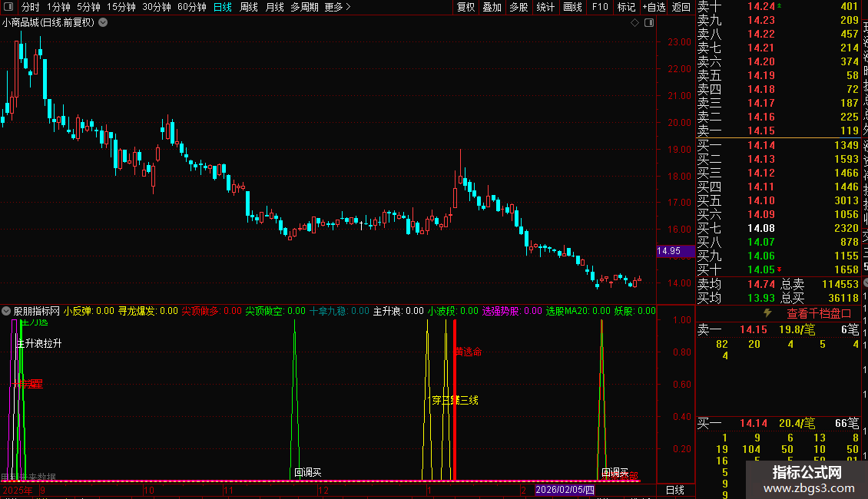868x499 pixels.
Task: Click 标记 mark button
Action: click(626, 7)
